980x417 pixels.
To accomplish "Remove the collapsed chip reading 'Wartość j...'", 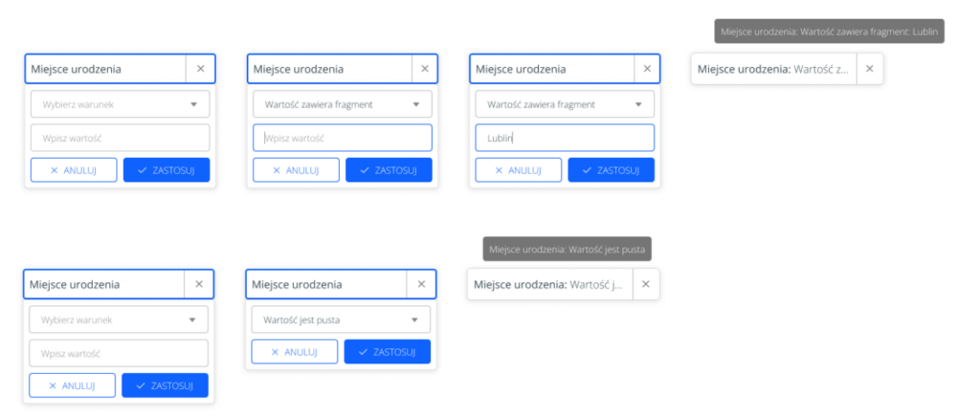I will pyautogui.click(x=645, y=284).
